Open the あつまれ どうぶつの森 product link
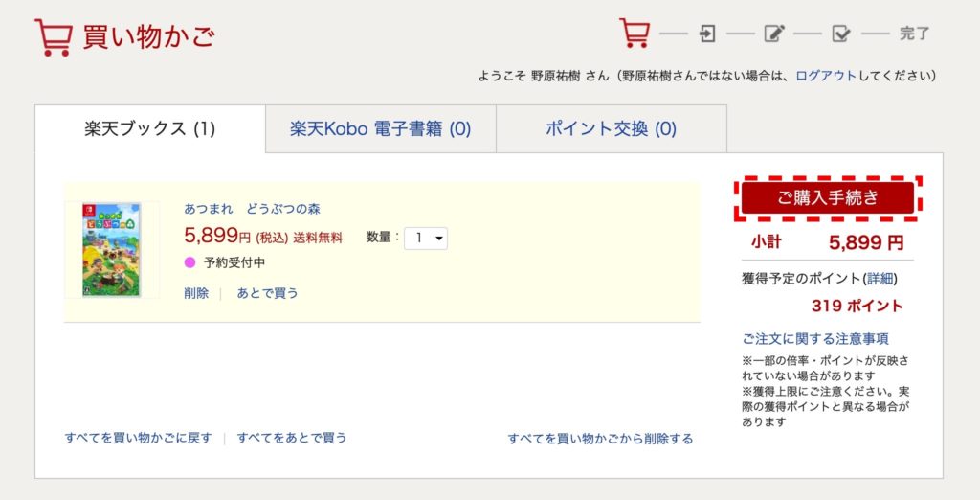Viewport: 980px width, 500px height. click(x=252, y=209)
